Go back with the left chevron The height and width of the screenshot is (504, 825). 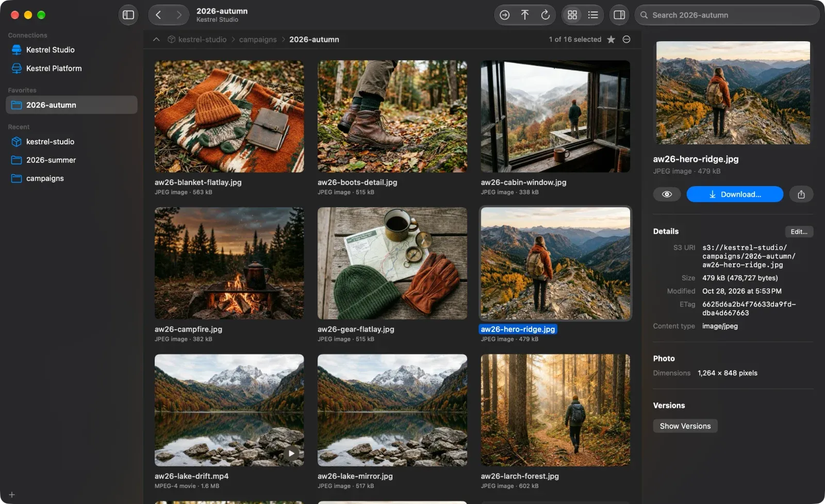tap(158, 15)
